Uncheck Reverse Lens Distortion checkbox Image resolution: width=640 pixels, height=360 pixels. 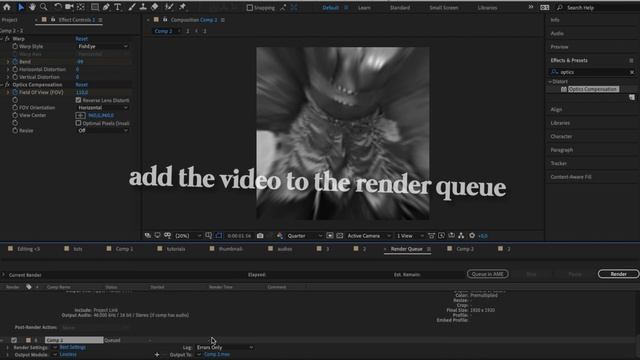(x=78, y=100)
